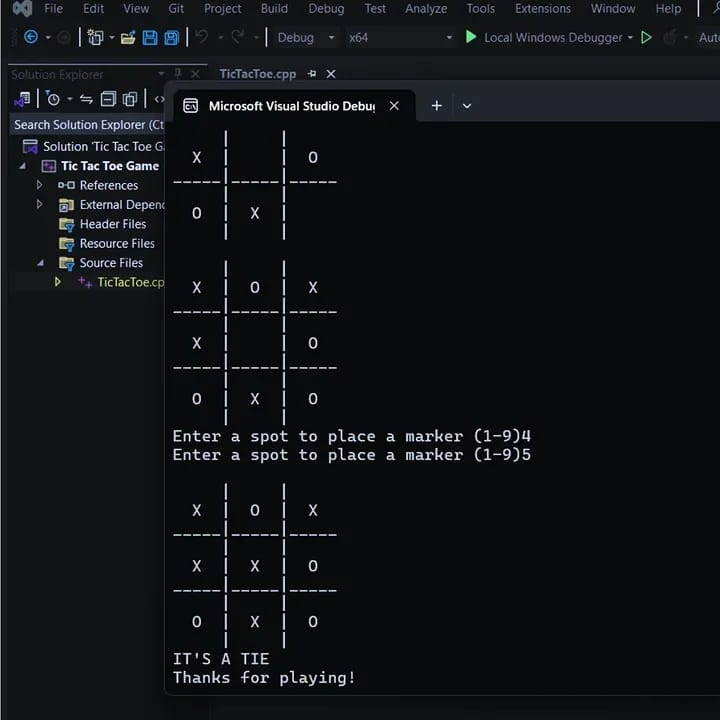720x720 pixels.
Task: Switch to the TicTacToe.cpp editor tab
Action: (x=258, y=74)
